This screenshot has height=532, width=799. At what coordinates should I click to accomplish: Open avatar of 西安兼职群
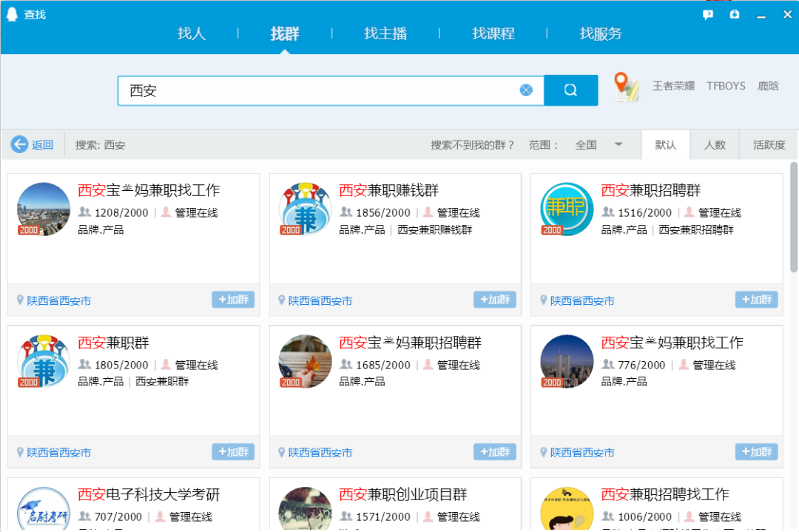pos(44,361)
